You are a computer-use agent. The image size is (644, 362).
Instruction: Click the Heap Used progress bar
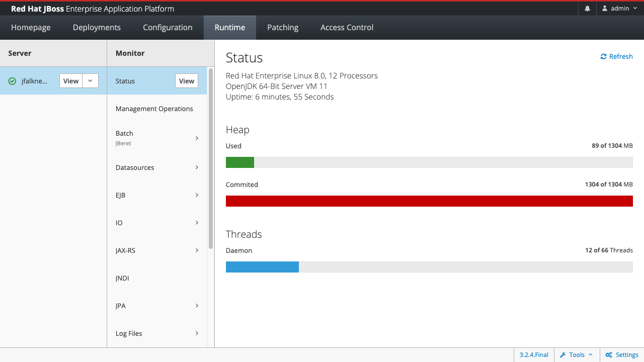pos(429,162)
